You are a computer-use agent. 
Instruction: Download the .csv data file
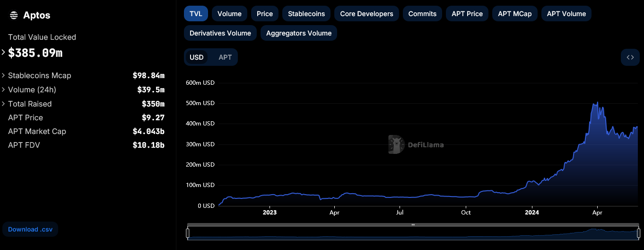(30, 229)
